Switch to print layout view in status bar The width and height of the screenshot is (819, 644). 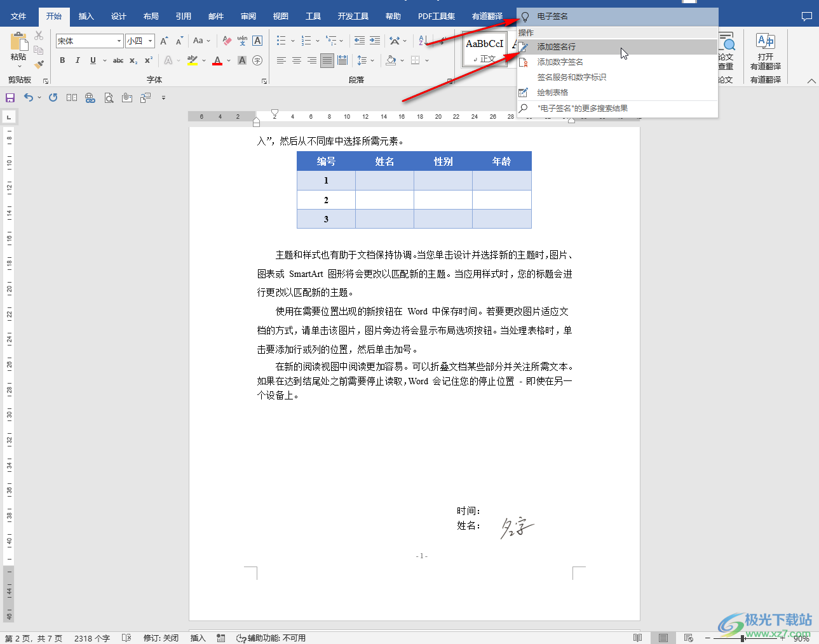point(663,638)
